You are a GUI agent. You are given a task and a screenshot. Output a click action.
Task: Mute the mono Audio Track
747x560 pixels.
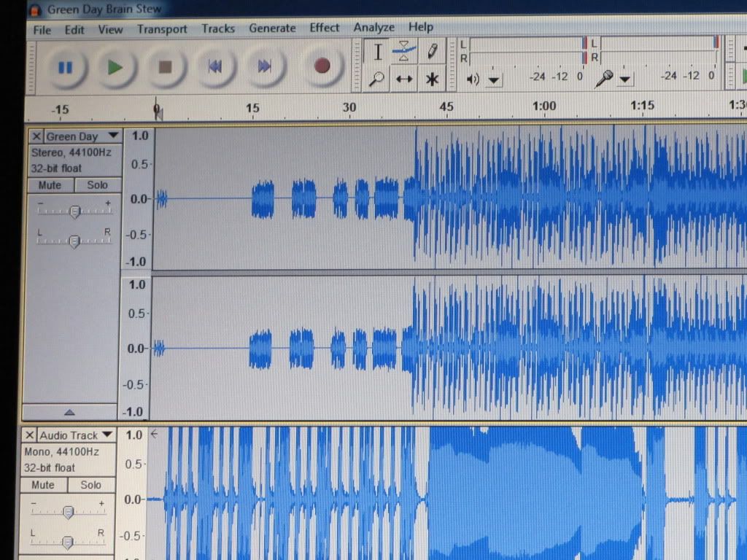[x=43, y=485]
